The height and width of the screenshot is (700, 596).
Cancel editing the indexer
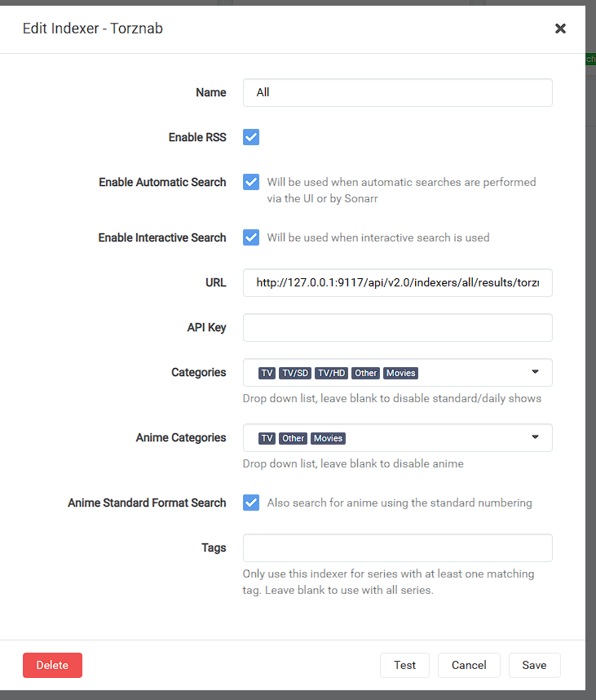click(469, 665)
